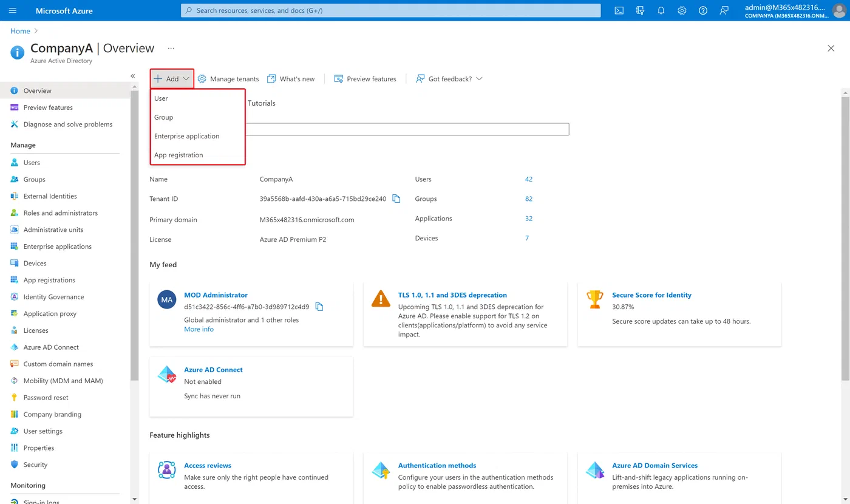Open the Authentication methods feature link
Screen dimensions: 850x504
click(x=437, y=466)
